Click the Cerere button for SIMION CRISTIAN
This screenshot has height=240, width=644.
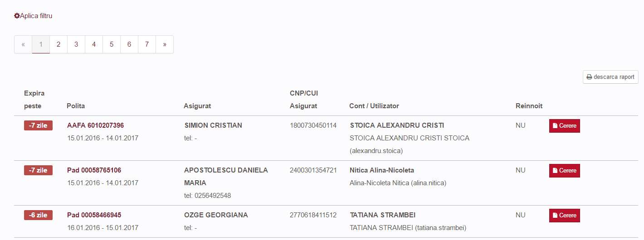click(x=565, y=126)
